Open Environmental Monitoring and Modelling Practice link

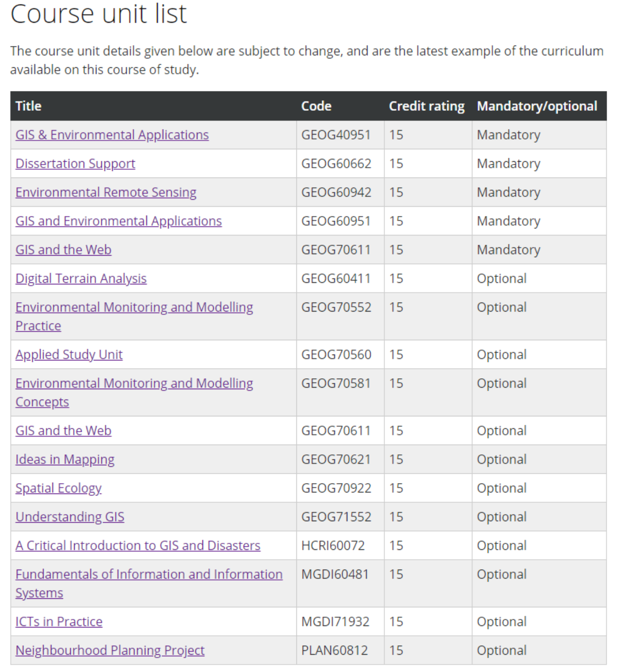134,308
